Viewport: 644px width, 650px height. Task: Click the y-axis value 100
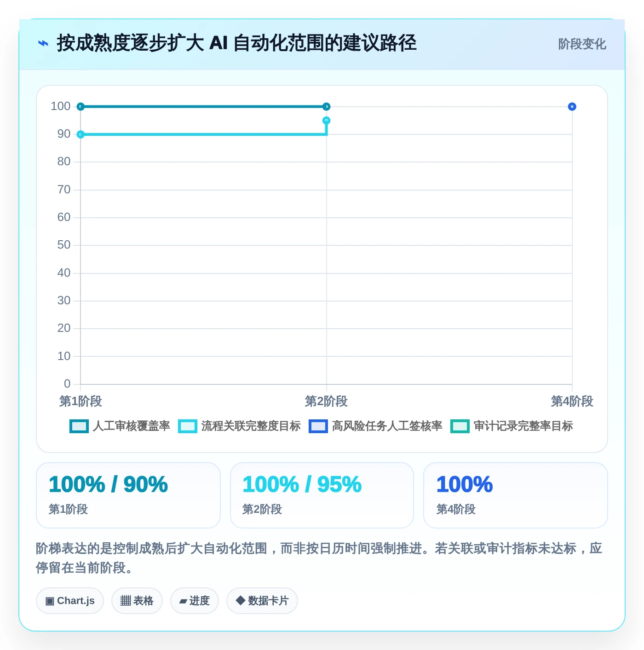click(61, 106)
